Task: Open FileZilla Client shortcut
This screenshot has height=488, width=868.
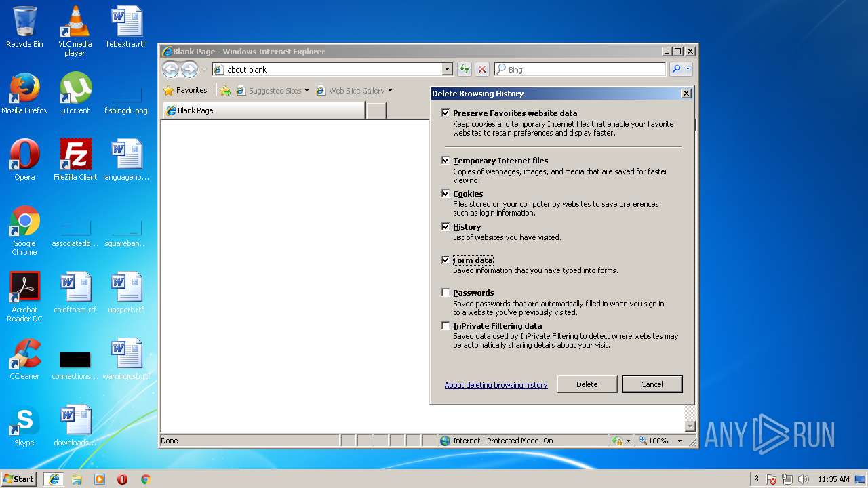Action: point(75,160)
